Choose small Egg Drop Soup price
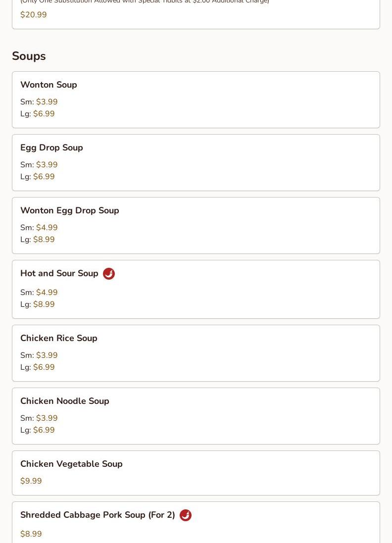392x543 pixels. [x=47, y=164]
